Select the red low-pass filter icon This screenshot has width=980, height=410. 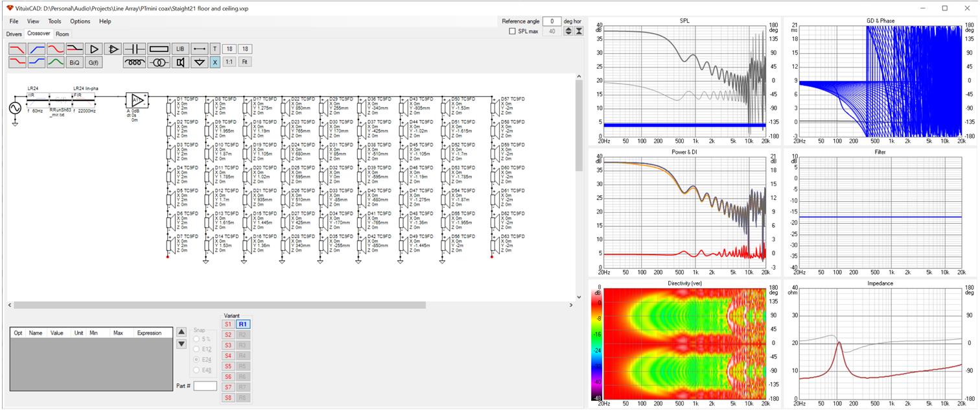point(17,49)
